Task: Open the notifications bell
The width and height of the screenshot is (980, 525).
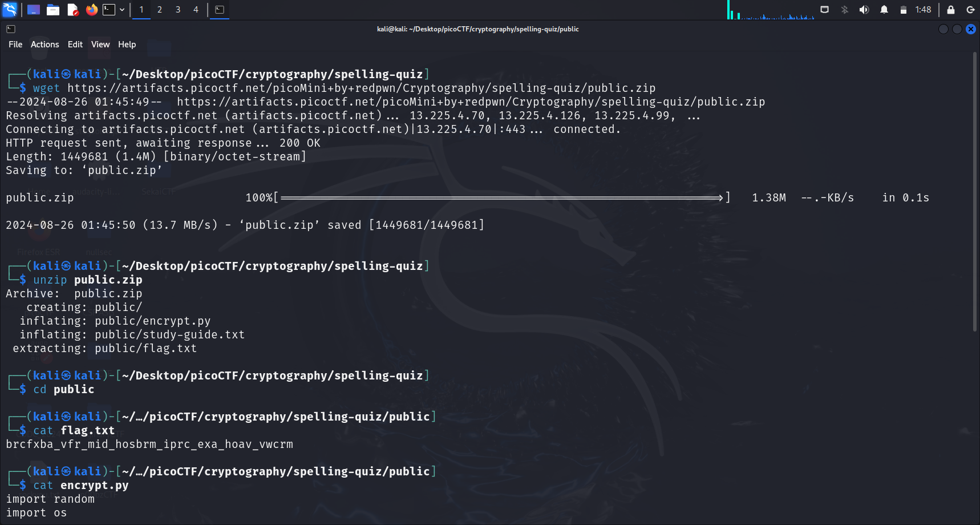Action: pos(884,10)
